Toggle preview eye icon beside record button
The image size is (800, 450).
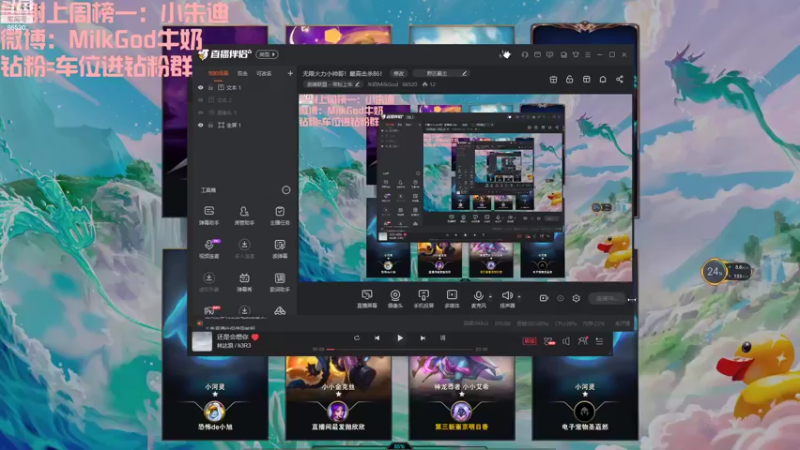coord(560,298)
